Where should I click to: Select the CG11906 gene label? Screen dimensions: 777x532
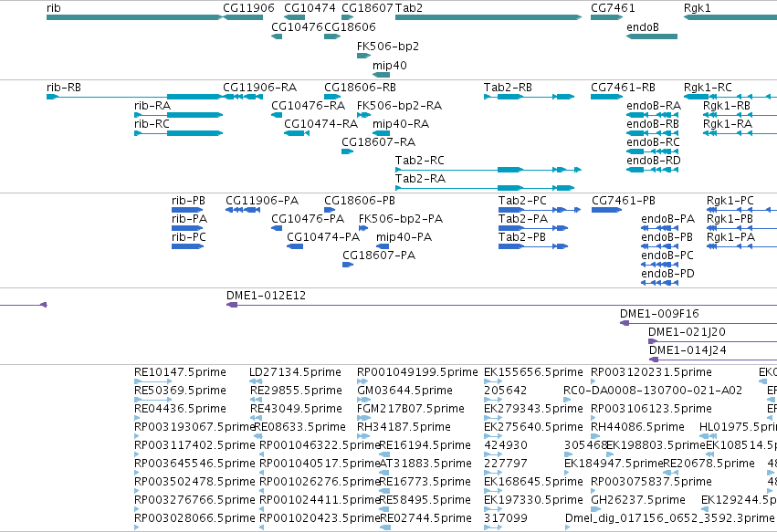coord(248,8)
